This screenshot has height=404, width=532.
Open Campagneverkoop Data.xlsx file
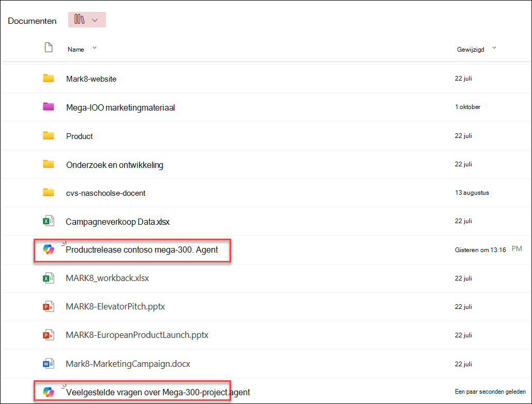tap(117, 222)
